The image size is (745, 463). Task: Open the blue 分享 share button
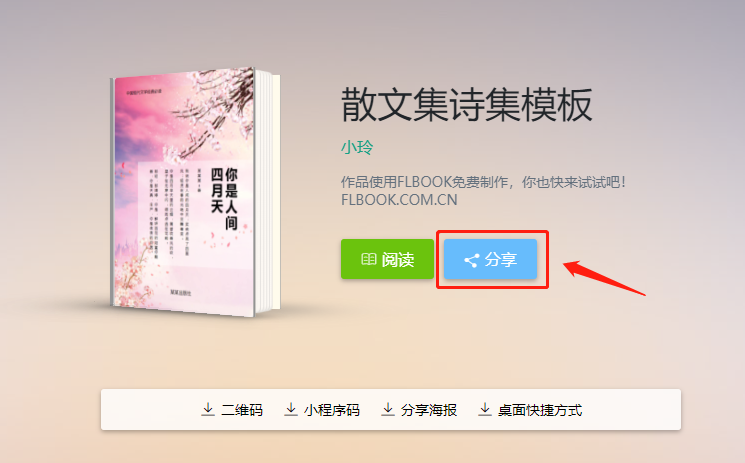[x=490, y=259]
